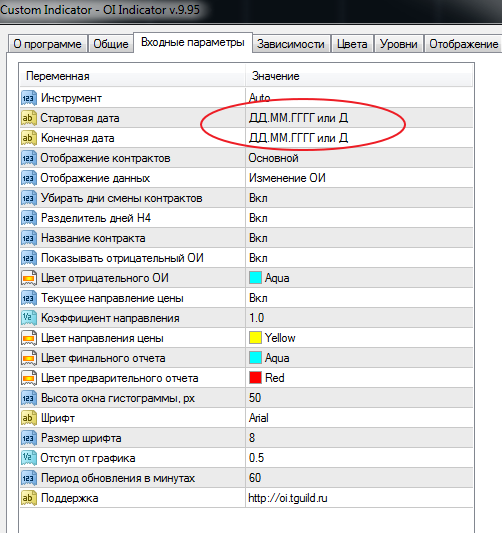Click the color icon beside Цвет предварительного отчета
Screen dimensions: 502x533
(29, 378)
